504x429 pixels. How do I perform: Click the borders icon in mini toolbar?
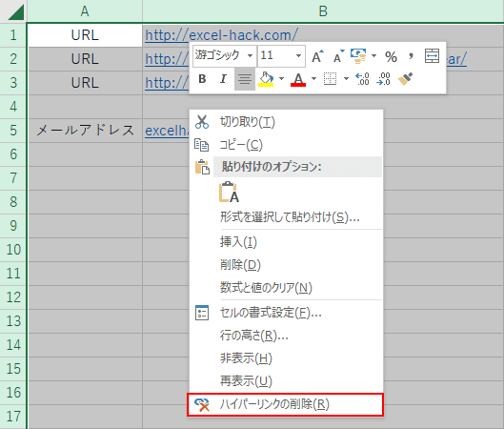330,79
